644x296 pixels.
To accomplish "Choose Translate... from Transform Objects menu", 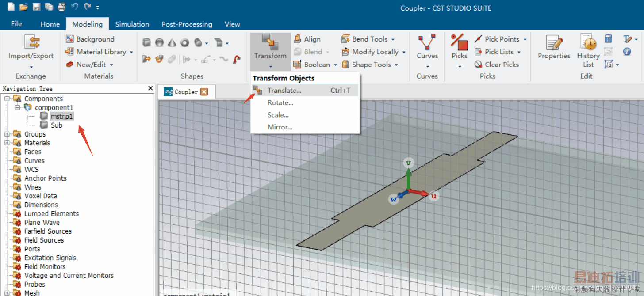I will point(304,90).
